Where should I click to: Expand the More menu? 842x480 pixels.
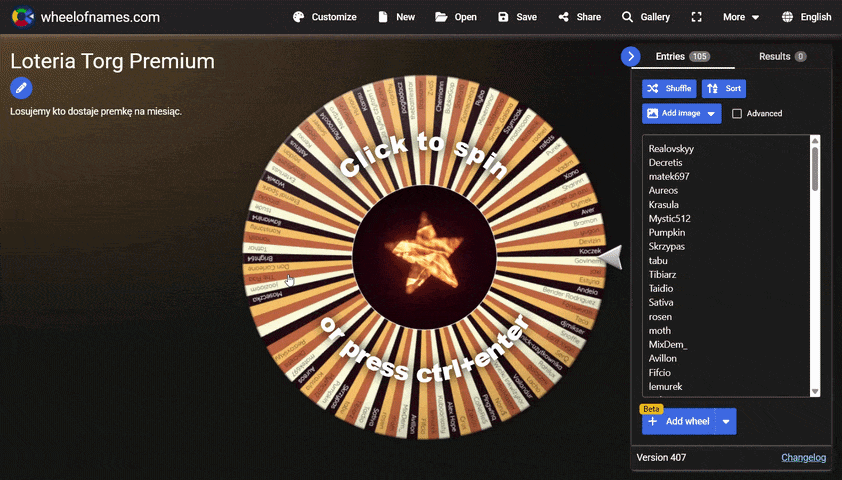741,17
